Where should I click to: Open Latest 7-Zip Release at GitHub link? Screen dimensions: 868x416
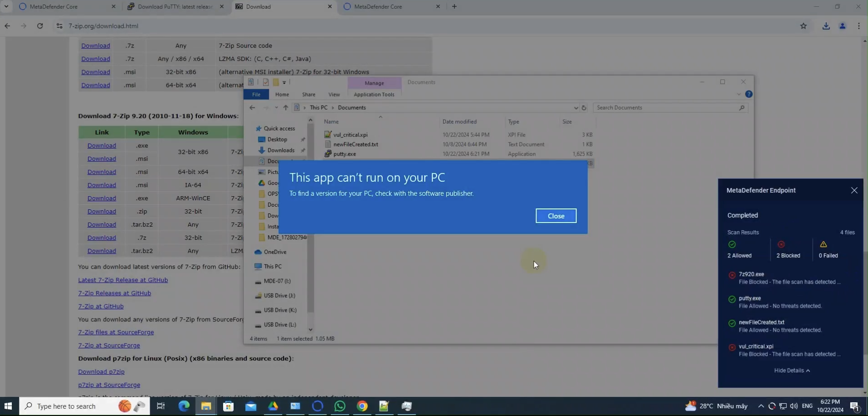[x=123, y=280]
